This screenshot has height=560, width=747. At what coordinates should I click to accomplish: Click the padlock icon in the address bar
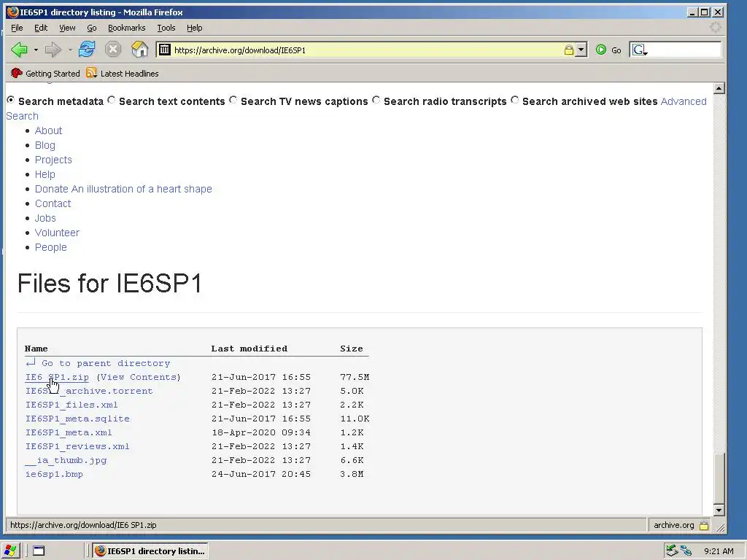[568, 50]
